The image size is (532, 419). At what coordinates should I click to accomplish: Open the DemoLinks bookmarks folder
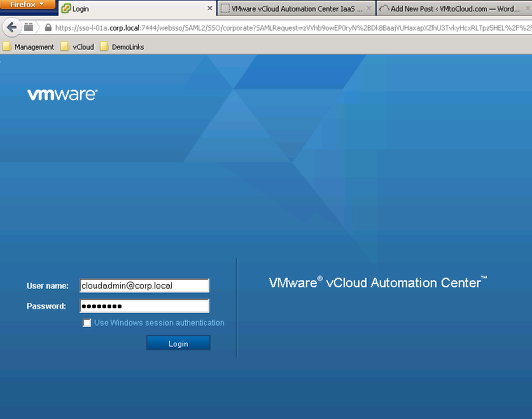[122, 47]
